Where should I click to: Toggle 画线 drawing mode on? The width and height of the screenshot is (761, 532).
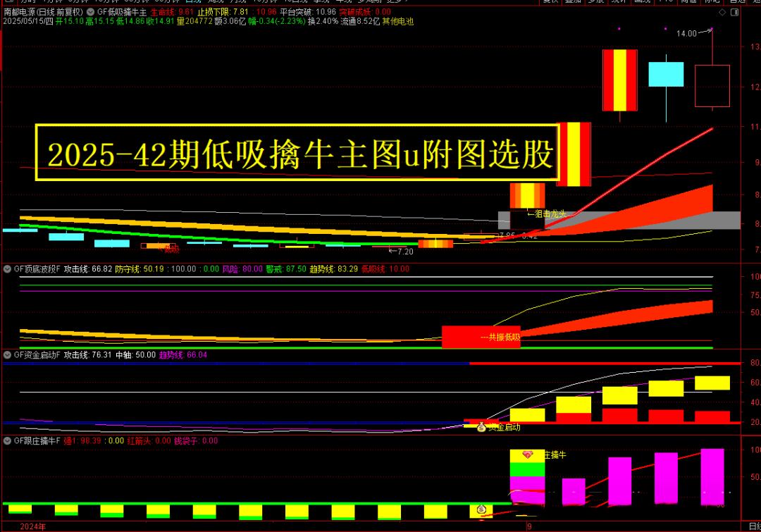(642, 3)
